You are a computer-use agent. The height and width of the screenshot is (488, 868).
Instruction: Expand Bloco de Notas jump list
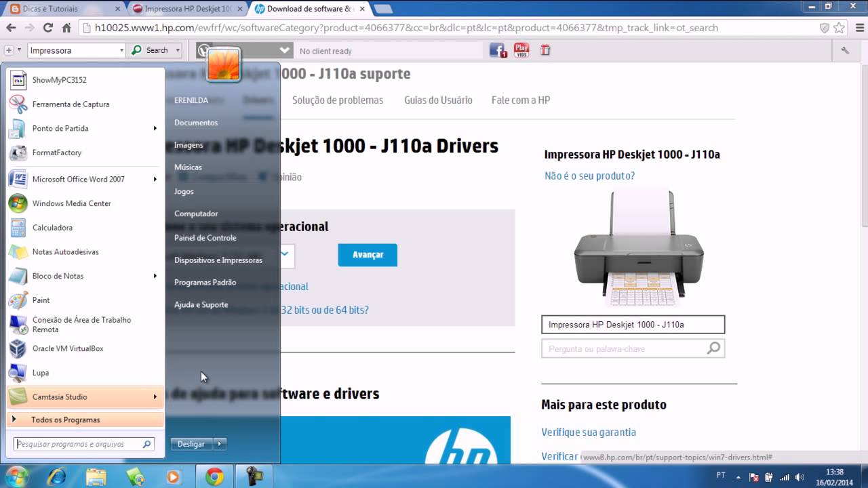point(155,276)
